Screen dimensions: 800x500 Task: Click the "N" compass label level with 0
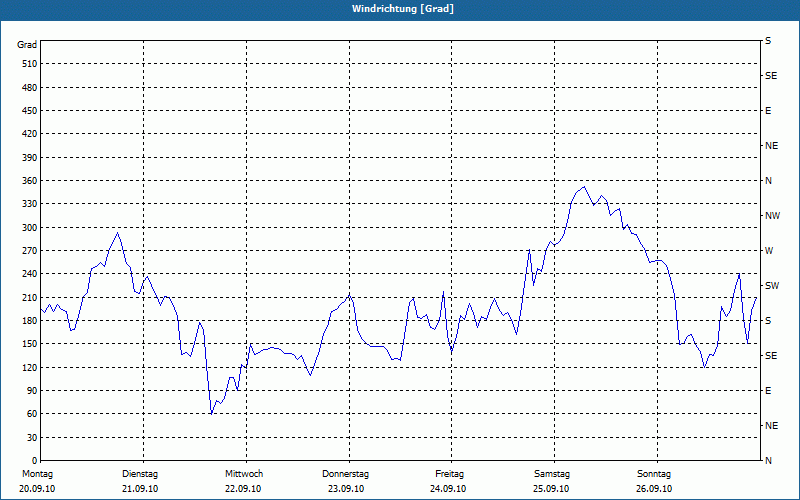coord(769,461)
